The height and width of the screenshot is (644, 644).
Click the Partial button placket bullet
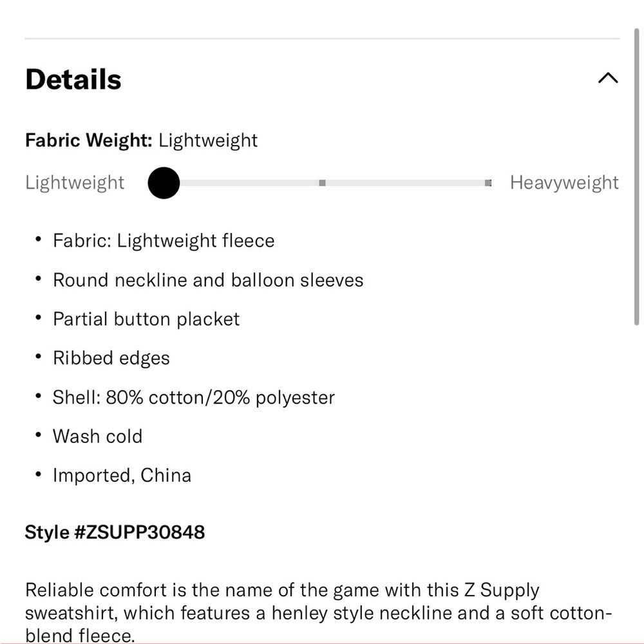146,319
